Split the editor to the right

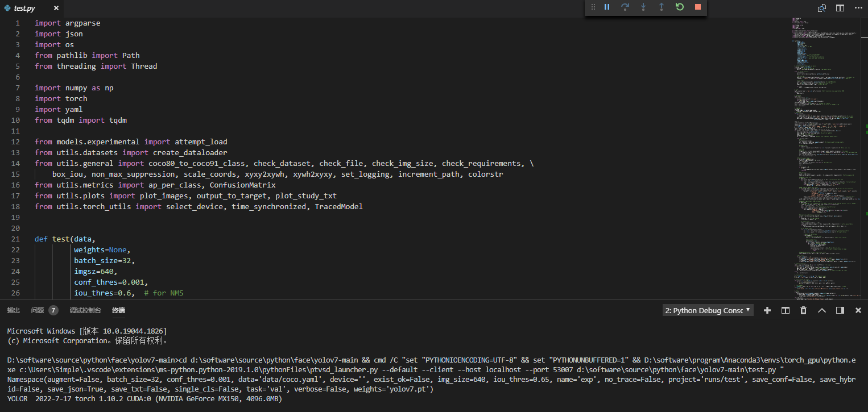tap(840, 8)
